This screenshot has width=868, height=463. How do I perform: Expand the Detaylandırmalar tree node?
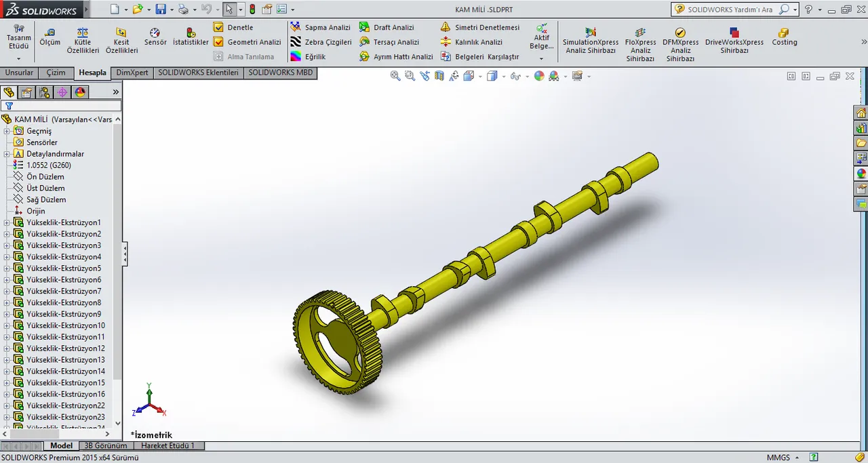[7, 154]
